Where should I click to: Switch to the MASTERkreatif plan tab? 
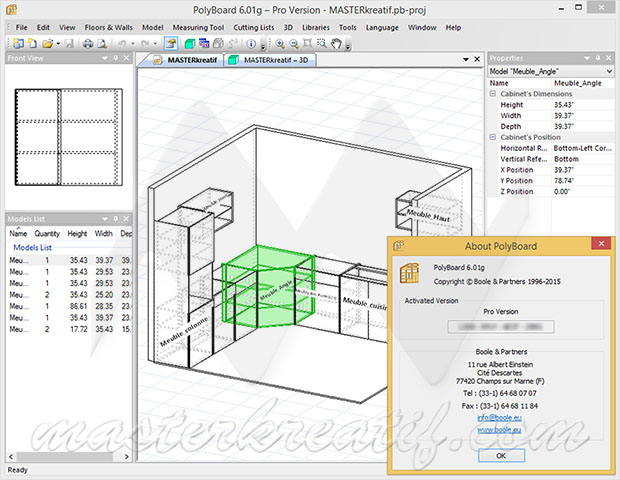point(185,60)
